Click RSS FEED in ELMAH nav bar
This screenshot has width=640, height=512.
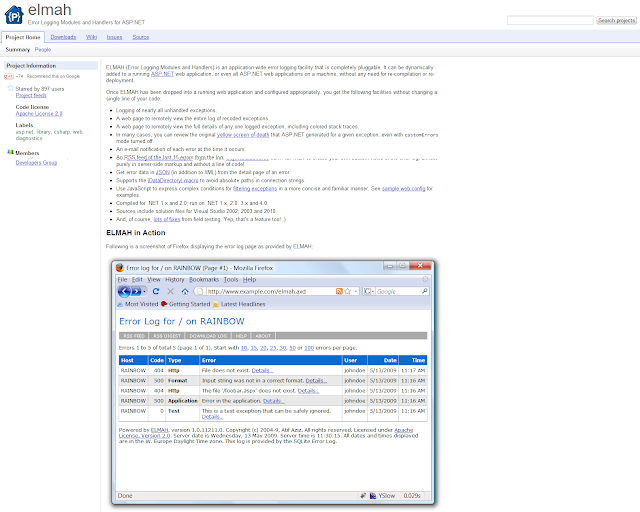pos(134,336)
